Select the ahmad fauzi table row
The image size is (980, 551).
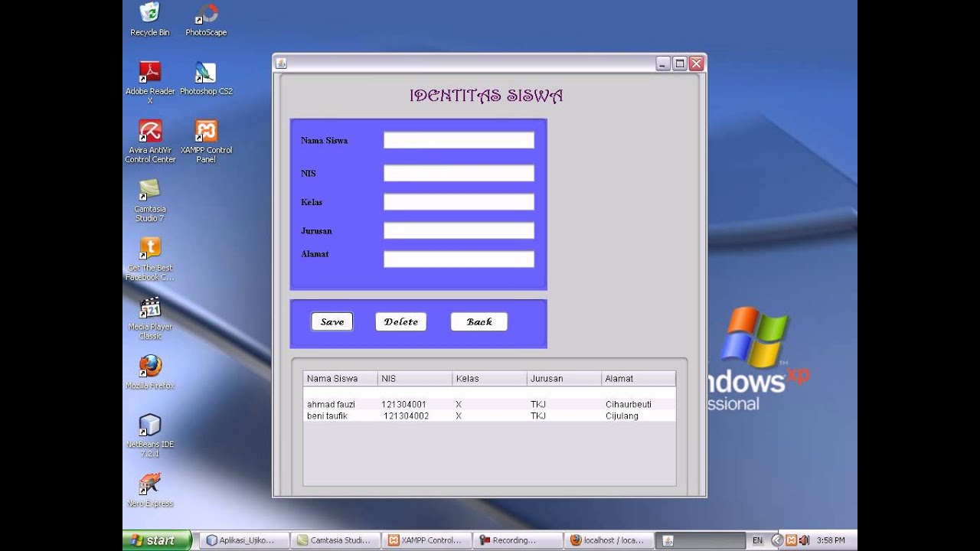tap(489, 404)
